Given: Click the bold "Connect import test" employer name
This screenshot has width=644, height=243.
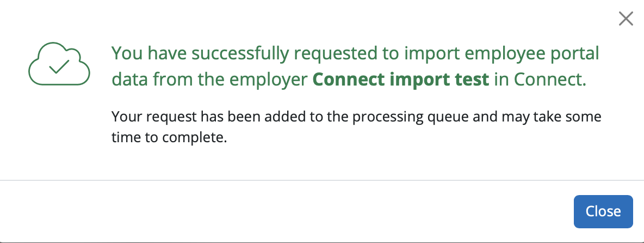Looking at the screenshot, I should pyautogui.click(x=401, y=80).
